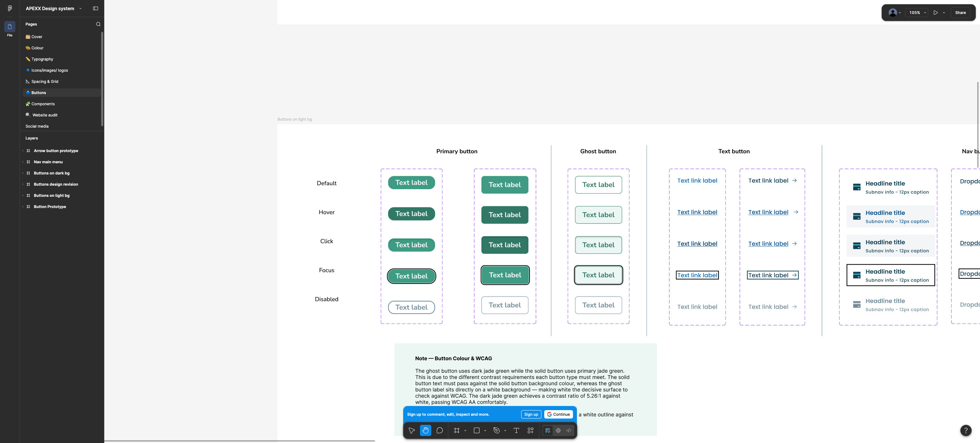This screenshot has height=443, width=980.
Task: Open the Spacing & Grid page
Action: (62, 82)
